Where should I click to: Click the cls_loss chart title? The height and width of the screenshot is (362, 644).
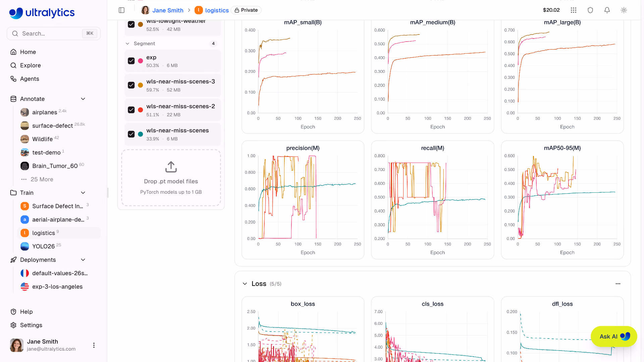click(x=432, y=304)
